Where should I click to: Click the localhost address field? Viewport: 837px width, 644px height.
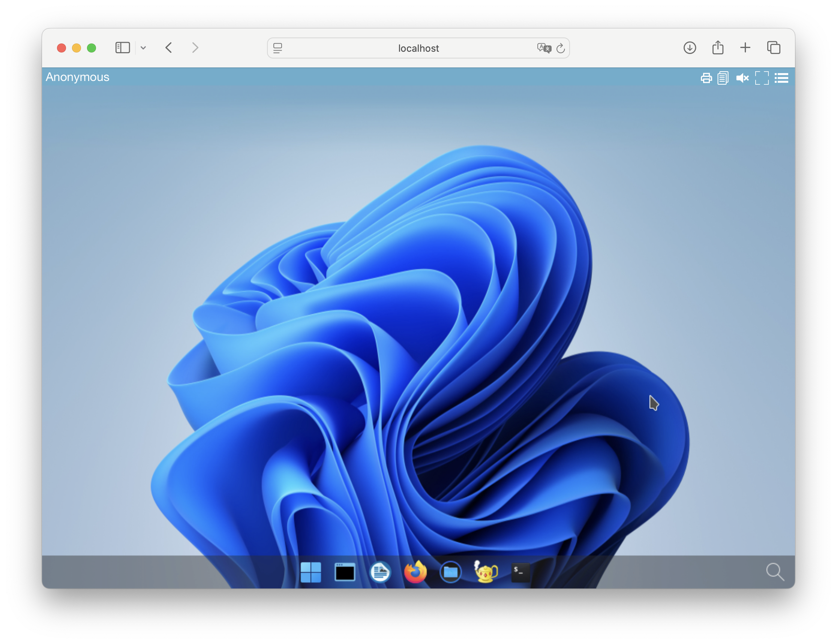click(x=418, y=48)
